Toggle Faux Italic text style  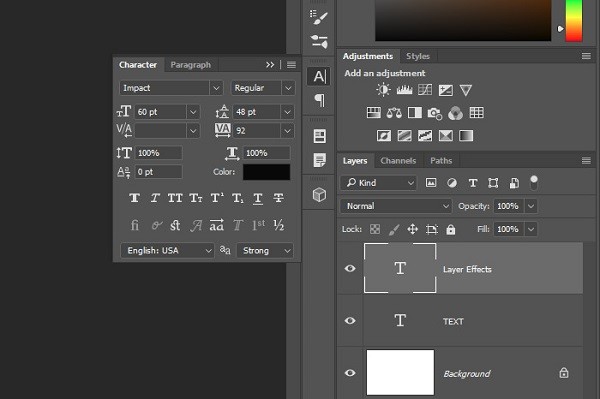pos(155,198)
